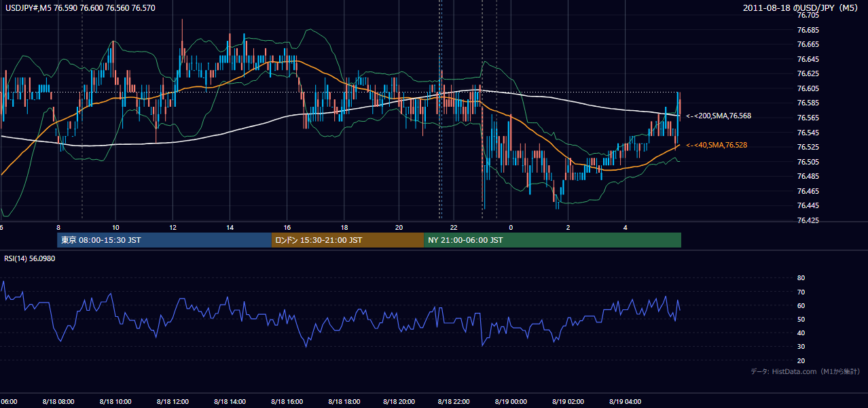Viewport: 868px width, 408px height.
Task: Select the 200 SMA 76.568 label
Action: point(718,116)
